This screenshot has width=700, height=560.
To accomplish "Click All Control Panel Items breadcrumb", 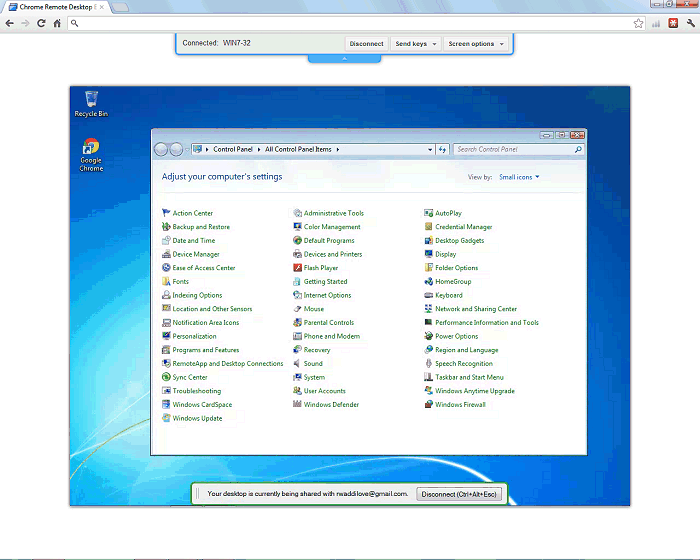I will [298, 150].
